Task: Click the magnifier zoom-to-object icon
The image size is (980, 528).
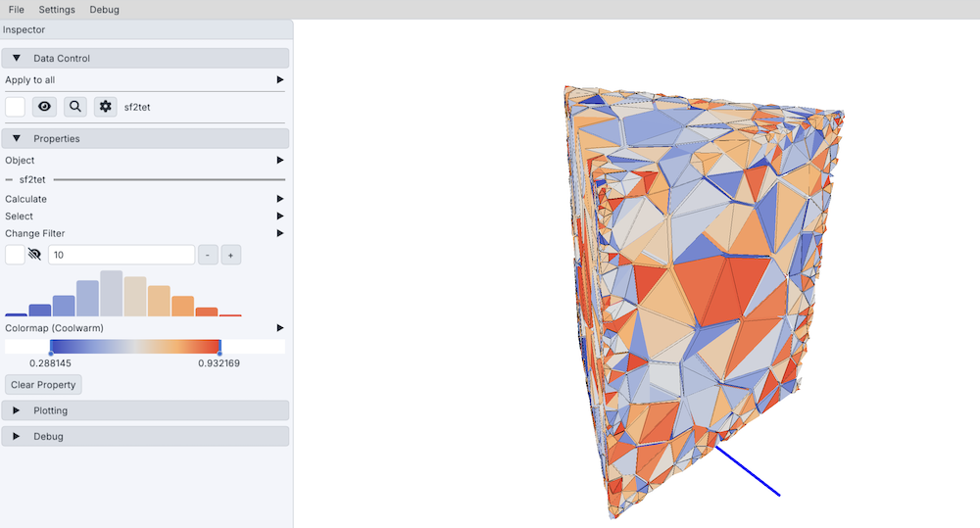Action: [x=75, y=107]
